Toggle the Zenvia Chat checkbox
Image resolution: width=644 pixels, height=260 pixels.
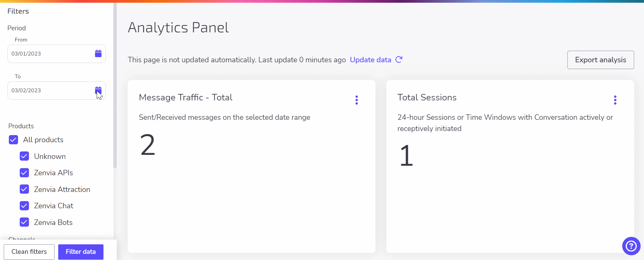[x=24, y=206]
